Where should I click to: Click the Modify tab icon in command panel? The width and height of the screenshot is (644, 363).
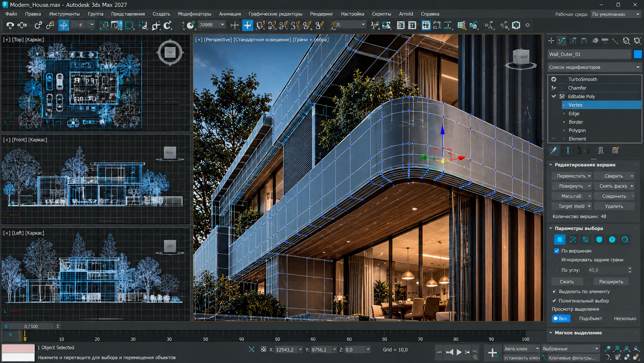pos(562,41)
